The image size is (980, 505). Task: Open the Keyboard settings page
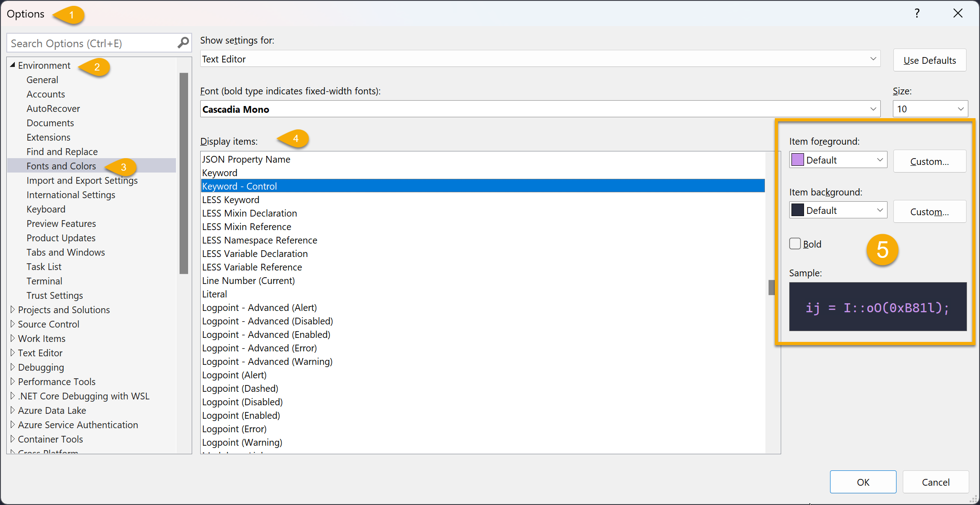pos(45,209)
